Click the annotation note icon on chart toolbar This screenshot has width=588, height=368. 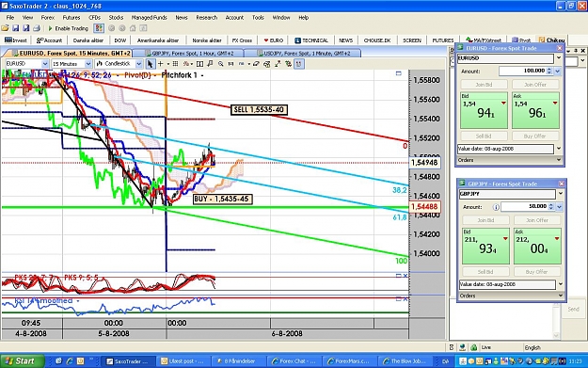(x=210, y=64)
